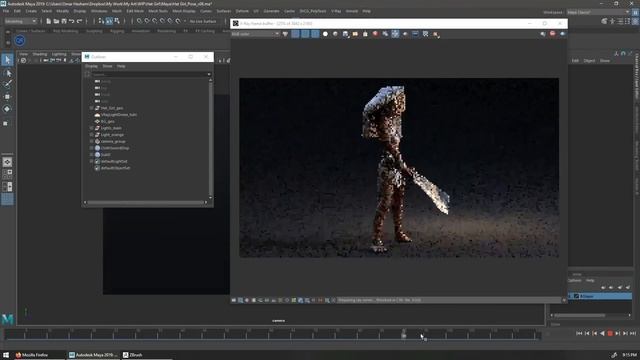Click the red stop-render icon in V-Ray frame buffer
This screenshot has height=360, width=640.
[552, 34]
